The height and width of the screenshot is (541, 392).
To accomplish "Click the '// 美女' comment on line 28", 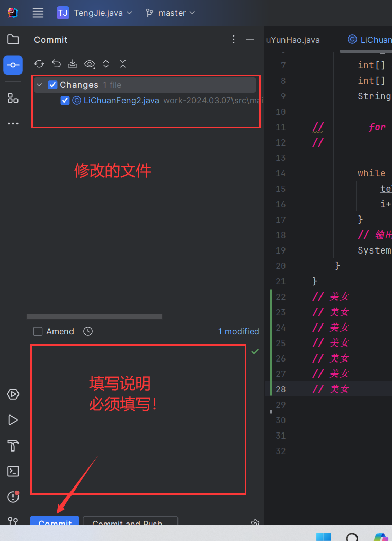I will pyautogui.click(x=331, y=389).
